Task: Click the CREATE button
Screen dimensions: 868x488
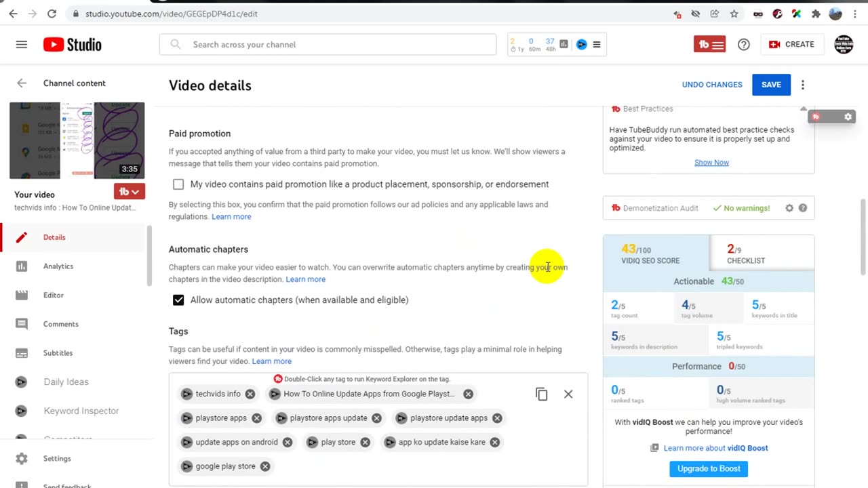Action: coord(791,45)
